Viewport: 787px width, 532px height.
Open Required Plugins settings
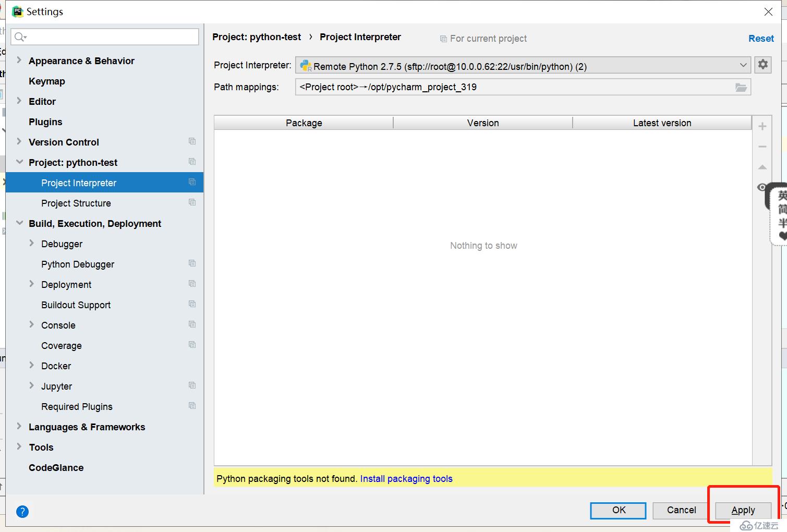pos(77,406)
